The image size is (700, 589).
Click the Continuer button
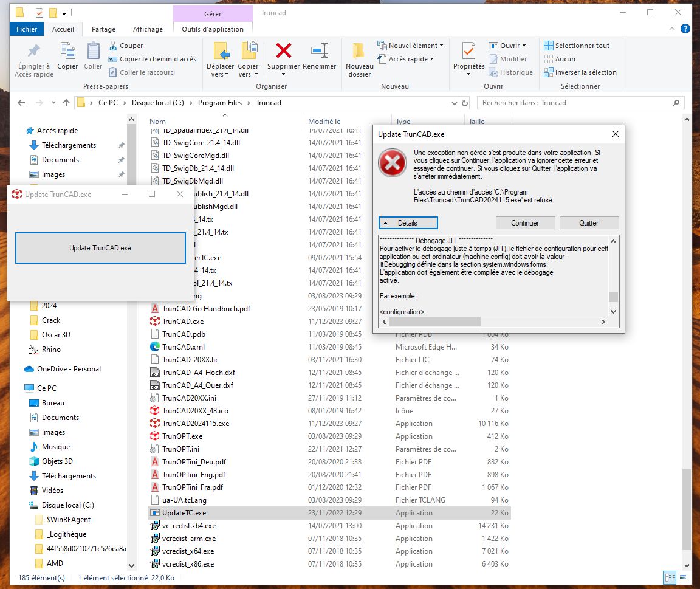tap(525, 223)
